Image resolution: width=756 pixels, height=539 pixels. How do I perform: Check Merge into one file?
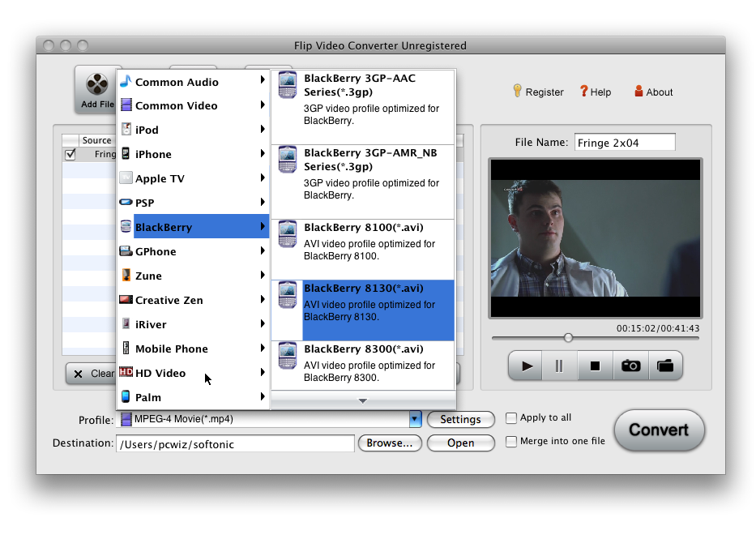point(511,443)
